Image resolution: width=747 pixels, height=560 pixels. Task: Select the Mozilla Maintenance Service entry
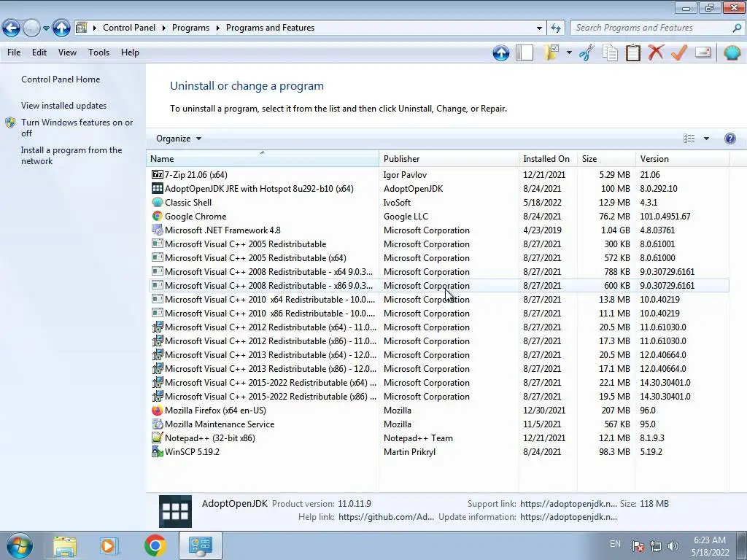438,424
